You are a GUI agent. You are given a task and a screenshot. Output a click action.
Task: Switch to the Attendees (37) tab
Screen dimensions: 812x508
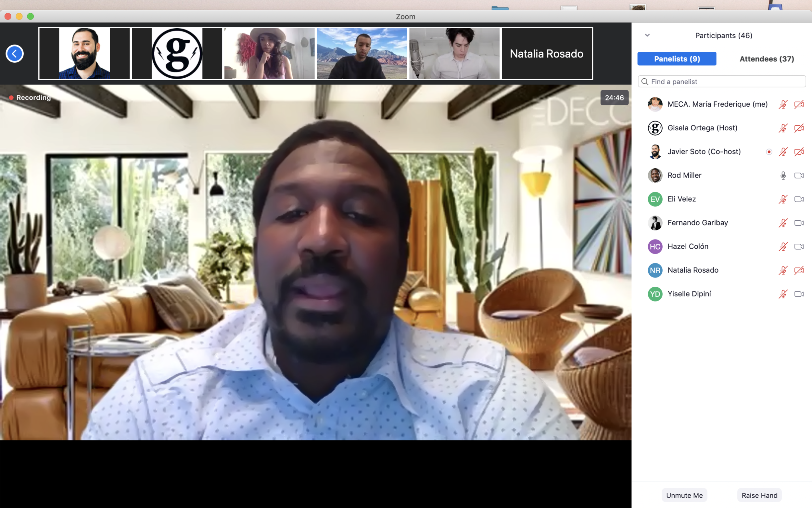tap(767, 59)
